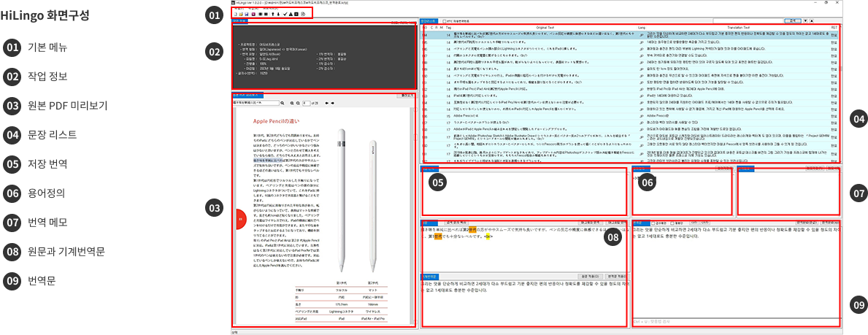Click inside the translation text editing pane
Viewport: 868px width, 335px height.
tap(737, 272)
